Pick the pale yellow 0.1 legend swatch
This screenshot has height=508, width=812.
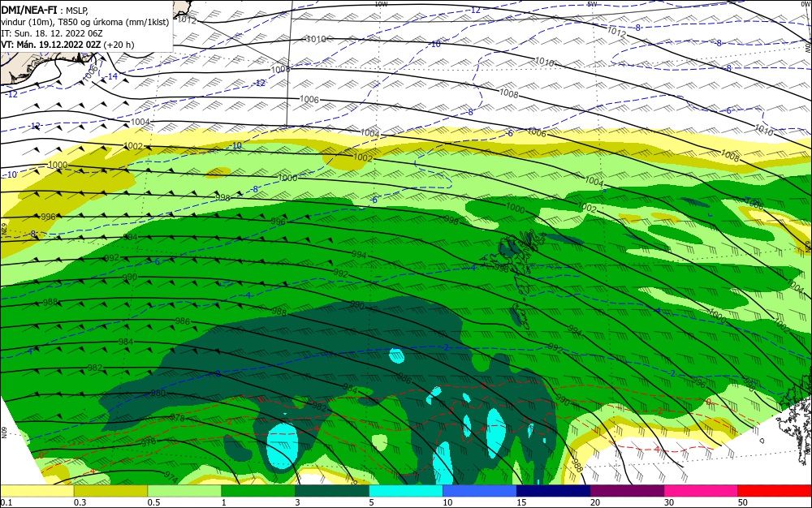click(x=37, y=491)
